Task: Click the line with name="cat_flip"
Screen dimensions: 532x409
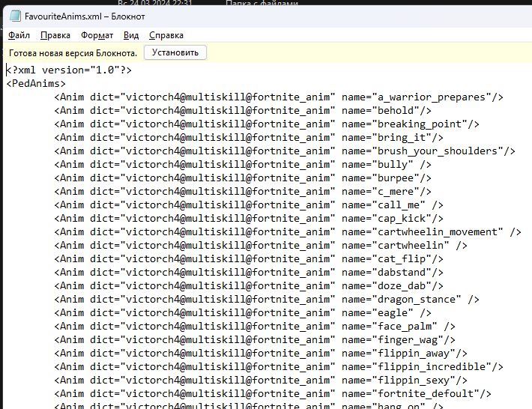Action: click(x=249, y=258)
